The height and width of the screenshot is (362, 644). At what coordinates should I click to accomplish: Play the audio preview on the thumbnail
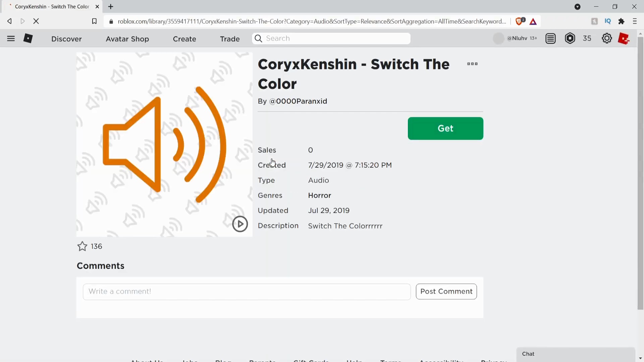click(x=240, y=224)
